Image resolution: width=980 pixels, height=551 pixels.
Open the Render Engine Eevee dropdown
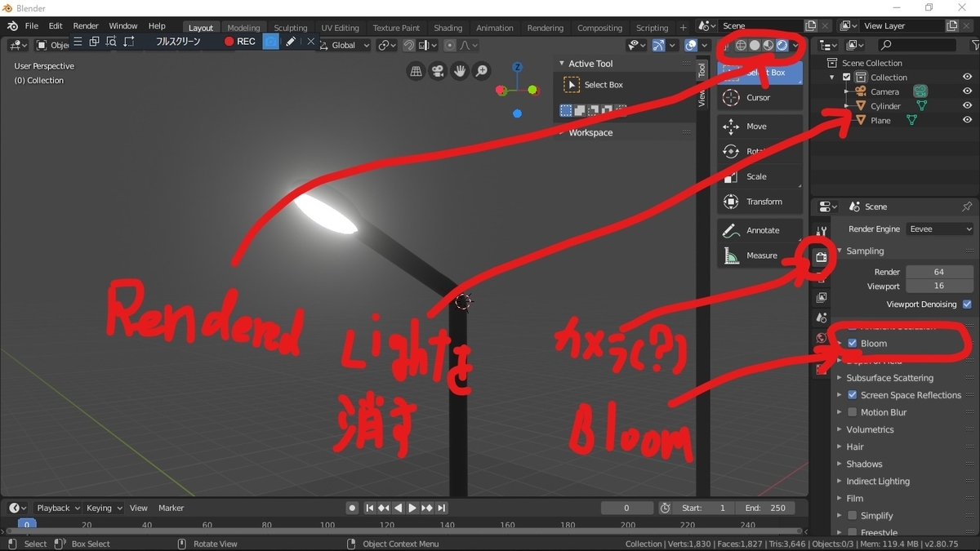pos(940,229)
